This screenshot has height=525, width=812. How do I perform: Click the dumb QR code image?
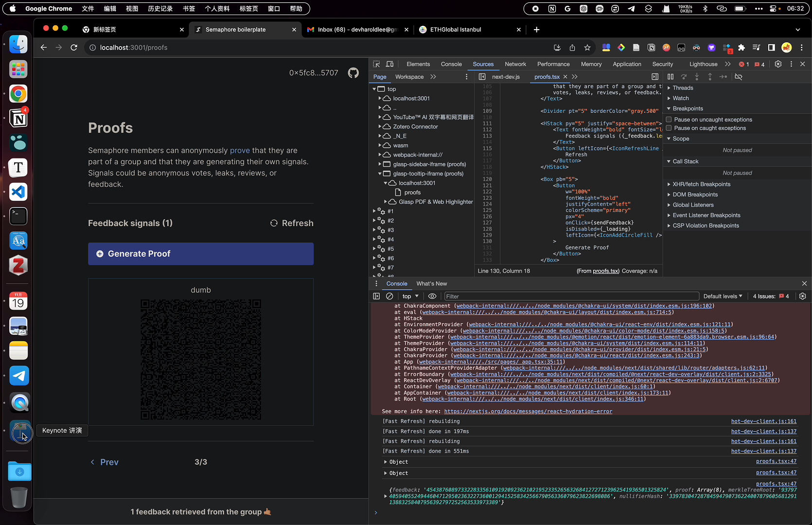[201, 359]
